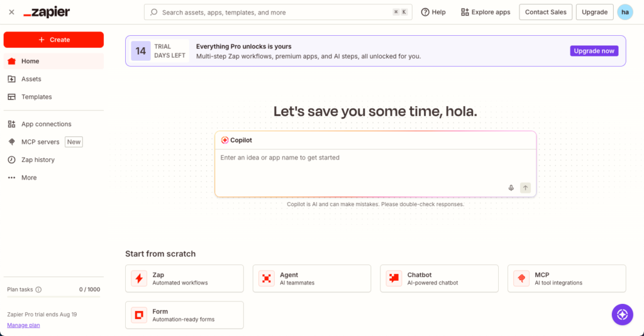The height and width of the screenshot is (336, 644).
Task: Focus the Copilot idea input box
Action: click(375, 173)
